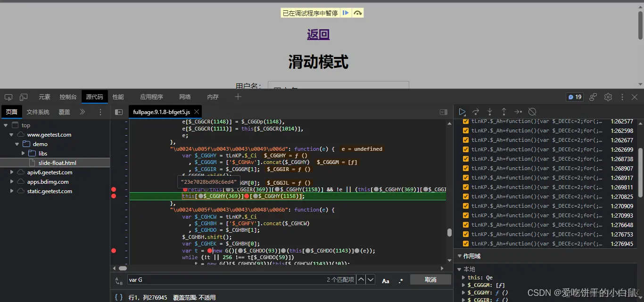Collapse the demo folder
The width and height of the screenshot is (644, 302).
click(17, 144)
